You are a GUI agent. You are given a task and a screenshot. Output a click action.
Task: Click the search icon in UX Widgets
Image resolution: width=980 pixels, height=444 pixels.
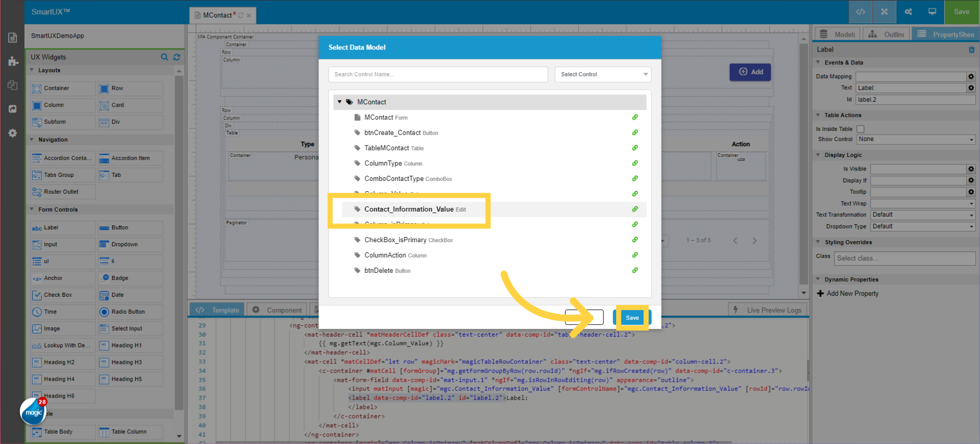164,57
